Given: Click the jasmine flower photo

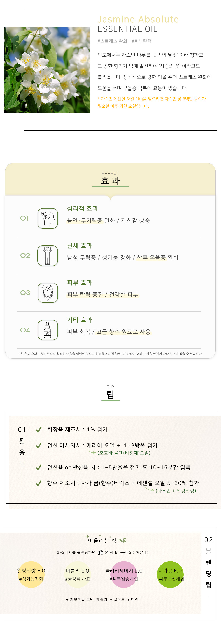Looking at the screenshot, I should tap(47, 70).
